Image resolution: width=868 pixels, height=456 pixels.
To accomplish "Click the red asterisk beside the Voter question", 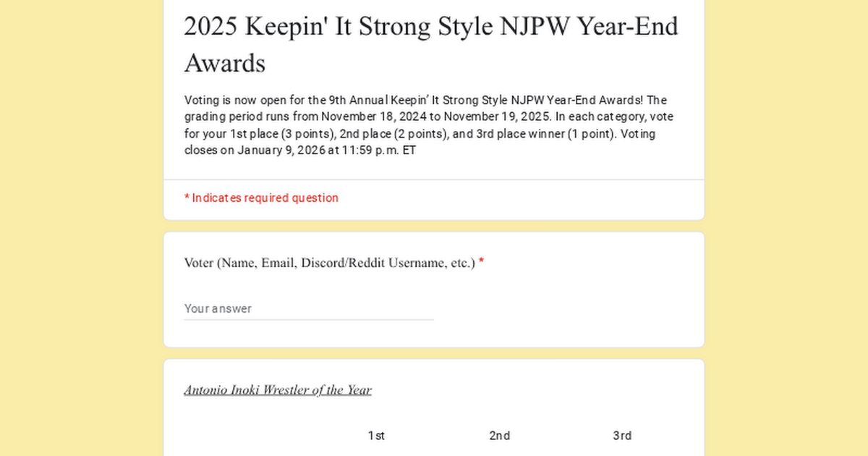I will pos(481,263).
